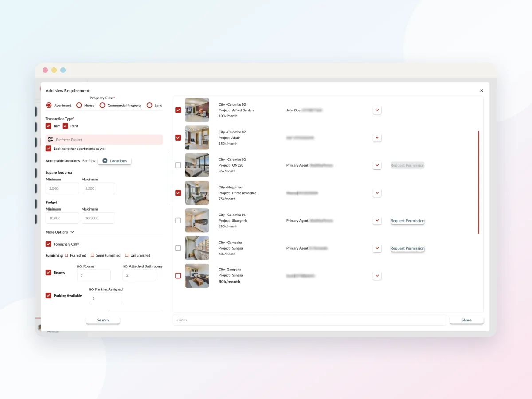
Task: Click the blue window control dot
Action: click(63, 70)
